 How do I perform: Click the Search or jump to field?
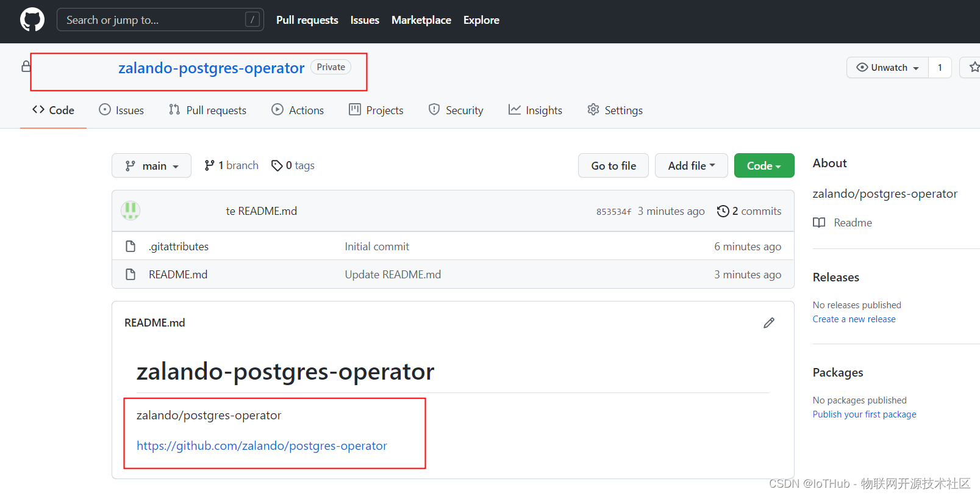click(160, 20)
